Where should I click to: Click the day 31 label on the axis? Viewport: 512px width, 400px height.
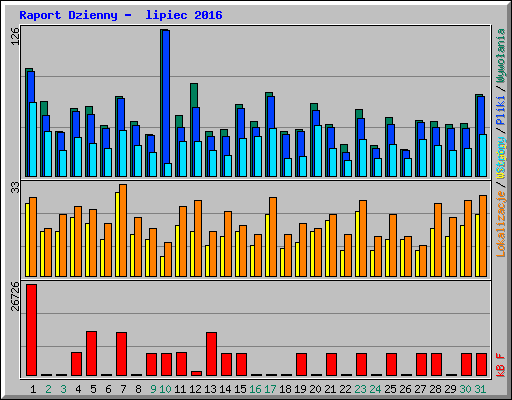point(480,389)
